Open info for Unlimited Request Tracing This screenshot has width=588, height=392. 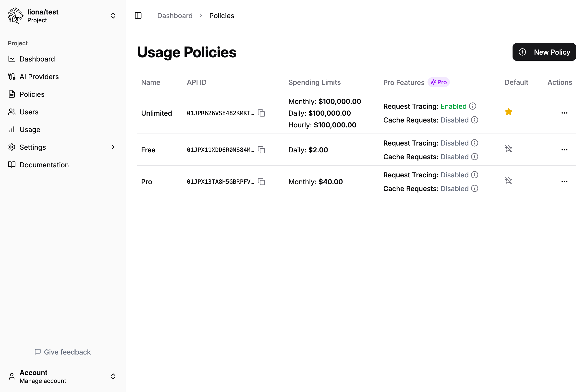pyautogui.click(x=472, y=106)
